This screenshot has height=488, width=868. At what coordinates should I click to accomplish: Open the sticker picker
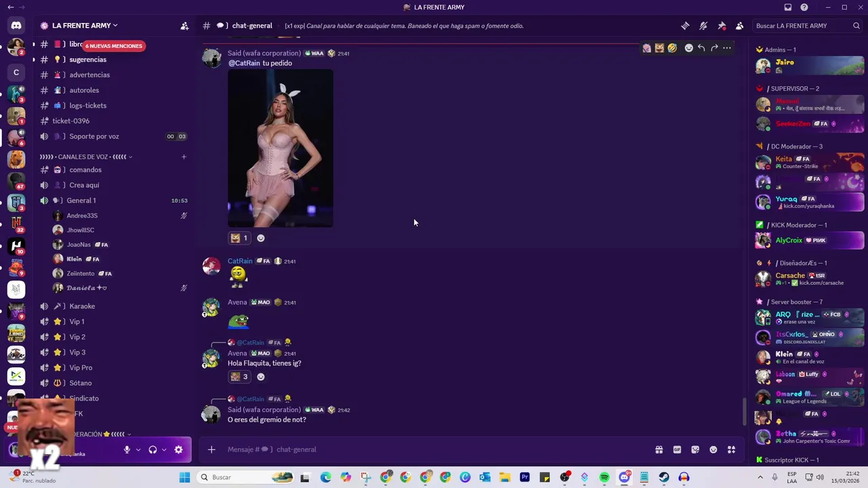click(695, 449)
